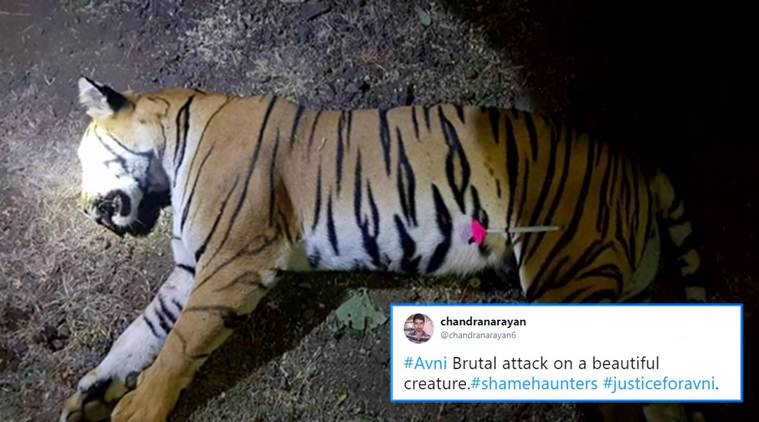
Task: Open the #justiceforavni hashtag
Action: pyautogui.click(x=659, y=384)
